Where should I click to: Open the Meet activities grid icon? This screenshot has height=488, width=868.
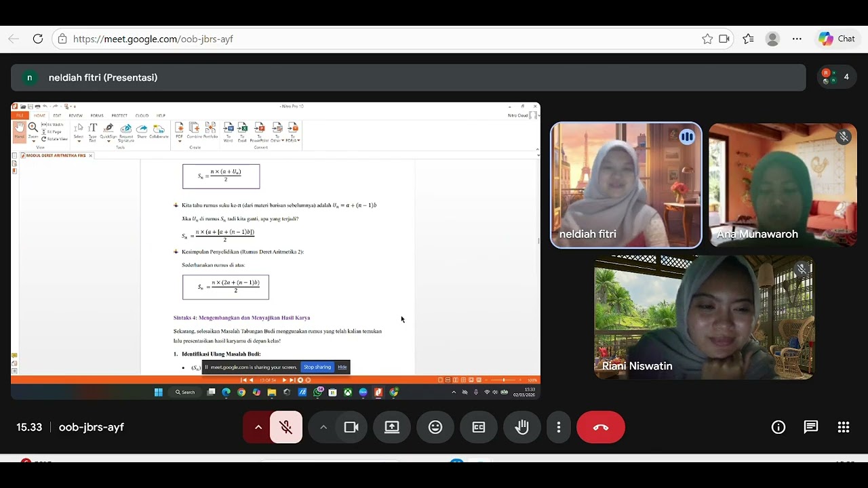pyautogui.click(x=844, y=427)
